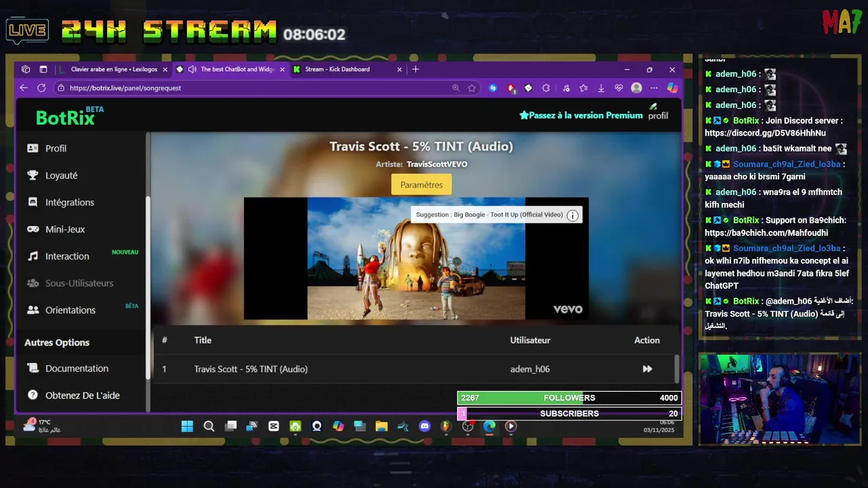
Task: Click the Sous-Utilisateurs users icon
Action: (x=33, y=283)
